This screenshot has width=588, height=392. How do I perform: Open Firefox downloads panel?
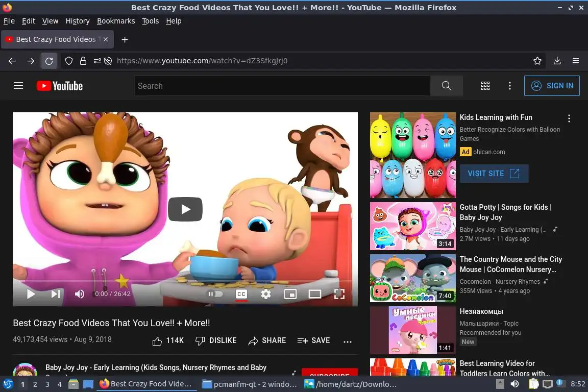[x=557, y=61]
